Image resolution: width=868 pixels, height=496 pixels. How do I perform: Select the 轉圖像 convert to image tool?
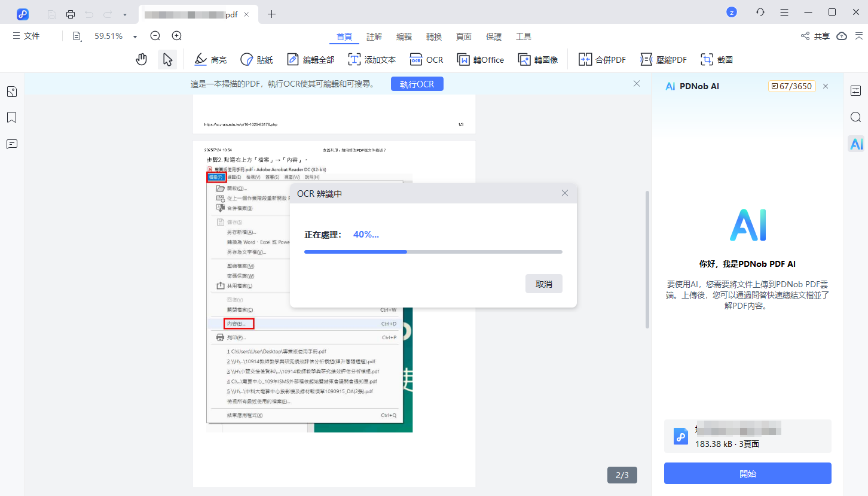coord(537,59)
